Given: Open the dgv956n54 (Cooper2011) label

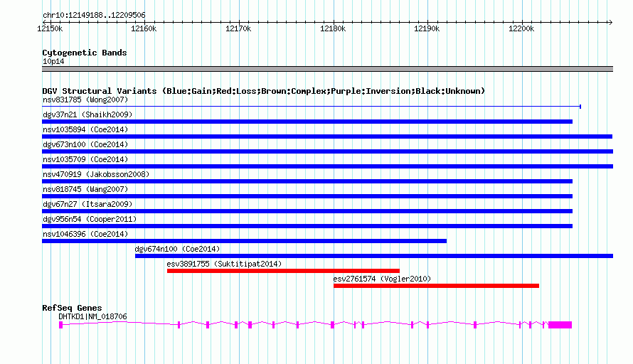Looking at the screenshot, I should point(90,219).
